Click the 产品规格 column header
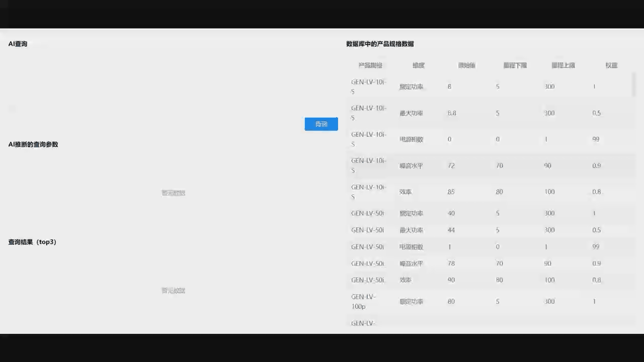 369,65
